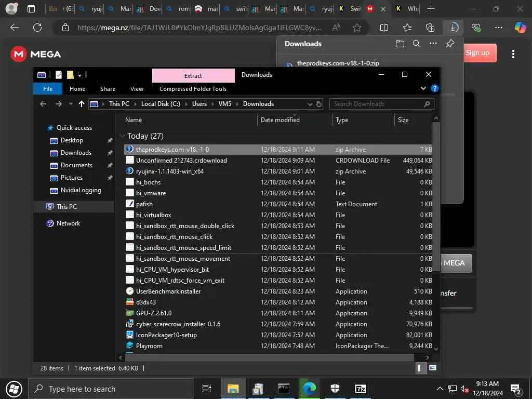
Task: Click the horizontal scrollbar in file list
Action: click(270, 357)
